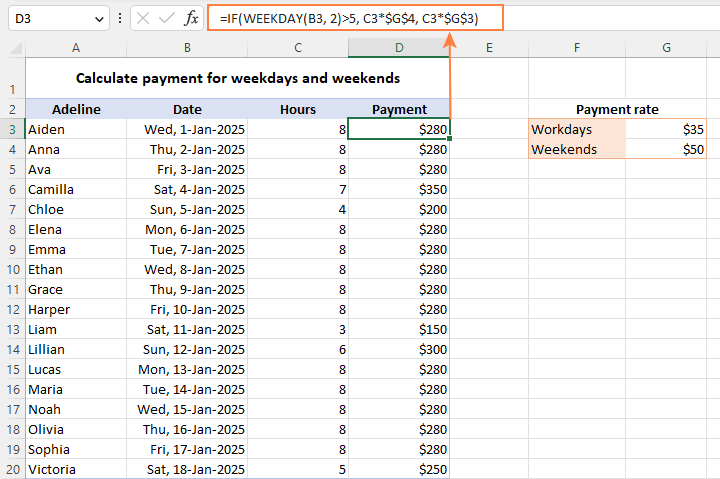Select the date cell 'Thu, 16-Jan-2025'
The height and width of the screenshot is (479, 720).
click(187, 429)
